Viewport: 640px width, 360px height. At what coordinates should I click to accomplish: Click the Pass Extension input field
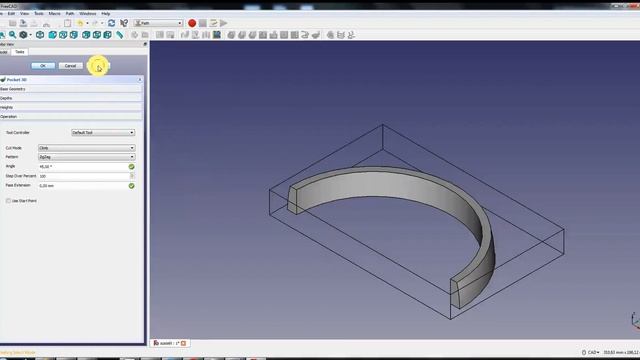(83, 186)
